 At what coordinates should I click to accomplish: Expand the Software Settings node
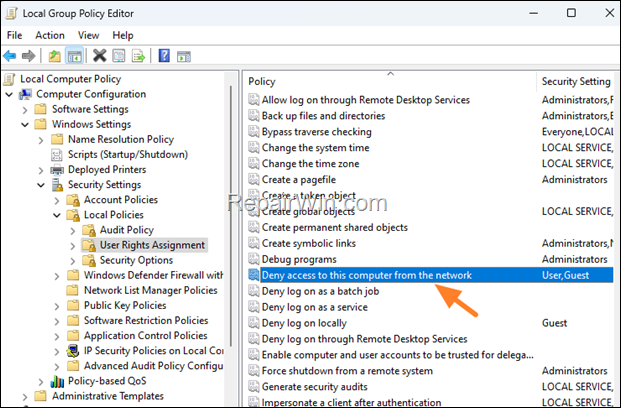click(25, 110)
